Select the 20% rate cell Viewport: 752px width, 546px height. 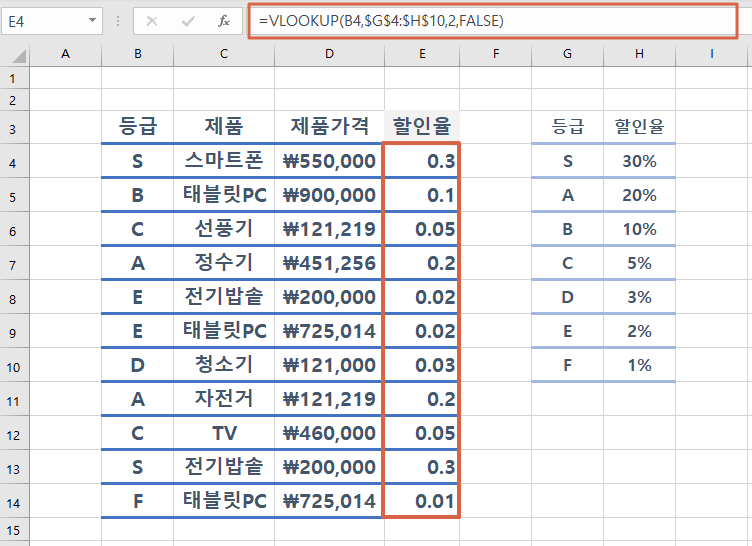pyautogui.click(x=639, y=195)
